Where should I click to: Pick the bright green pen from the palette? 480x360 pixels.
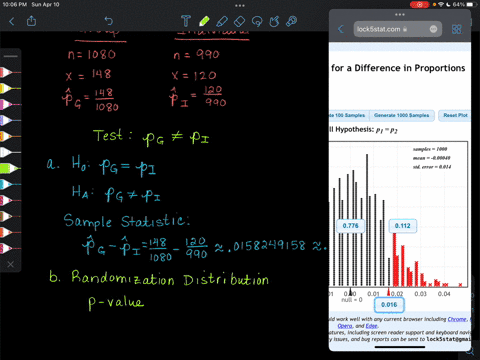(10, 168)
